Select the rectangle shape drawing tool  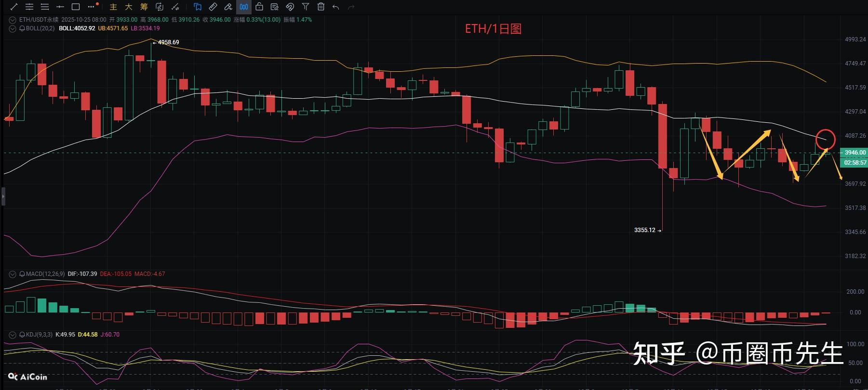76,7
